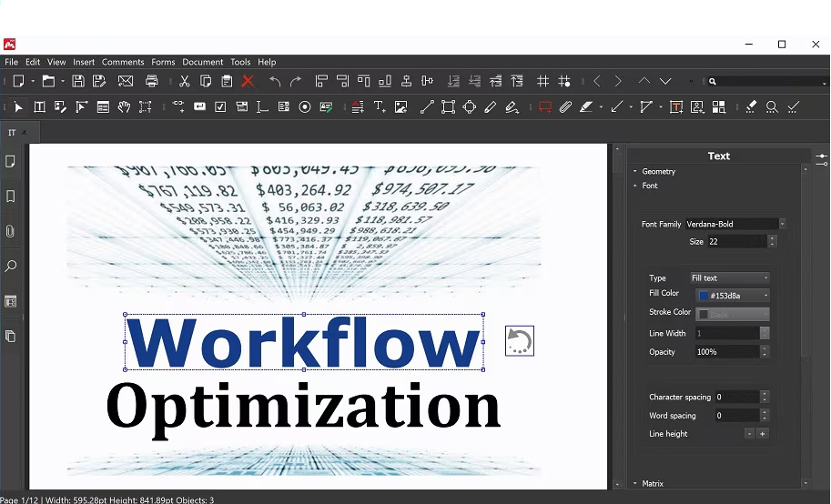The image size is (831, 504).
Task: Open the dropdown arrow beside the New document icon
Action: (33, 81)
